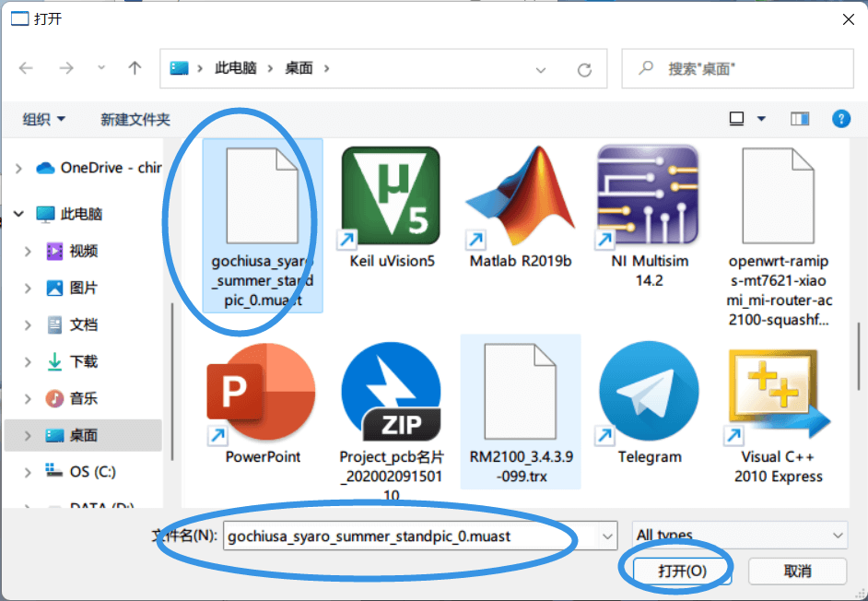
Task: Open the view options dropdown arrow
Action: pos(761,119)
